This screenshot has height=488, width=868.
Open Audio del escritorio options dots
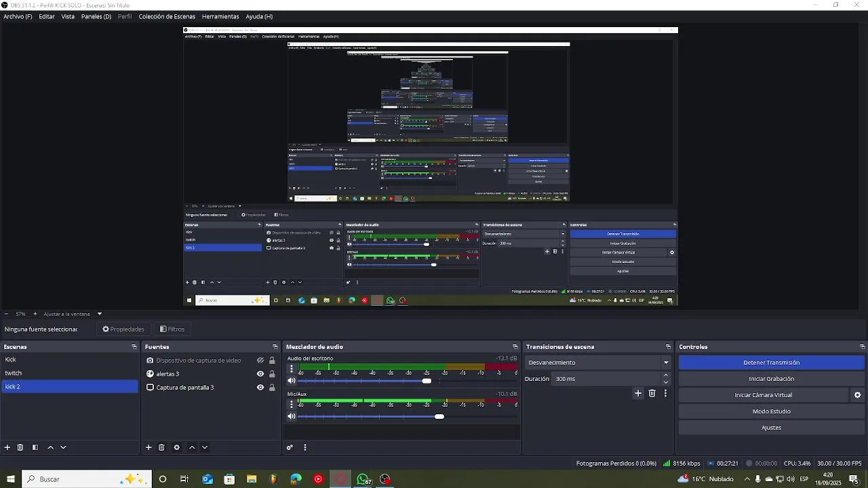292,369
